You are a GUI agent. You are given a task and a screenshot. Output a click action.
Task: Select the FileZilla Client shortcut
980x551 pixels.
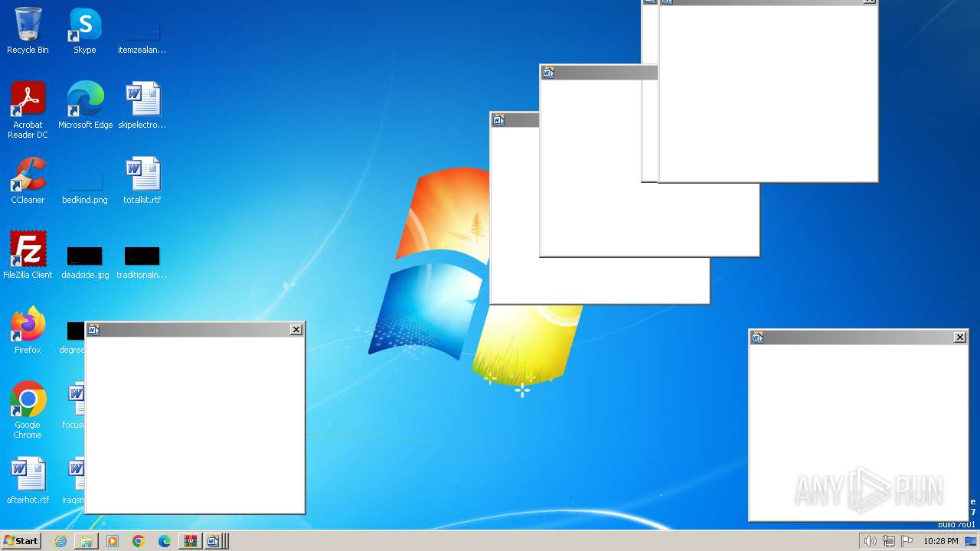28,256
